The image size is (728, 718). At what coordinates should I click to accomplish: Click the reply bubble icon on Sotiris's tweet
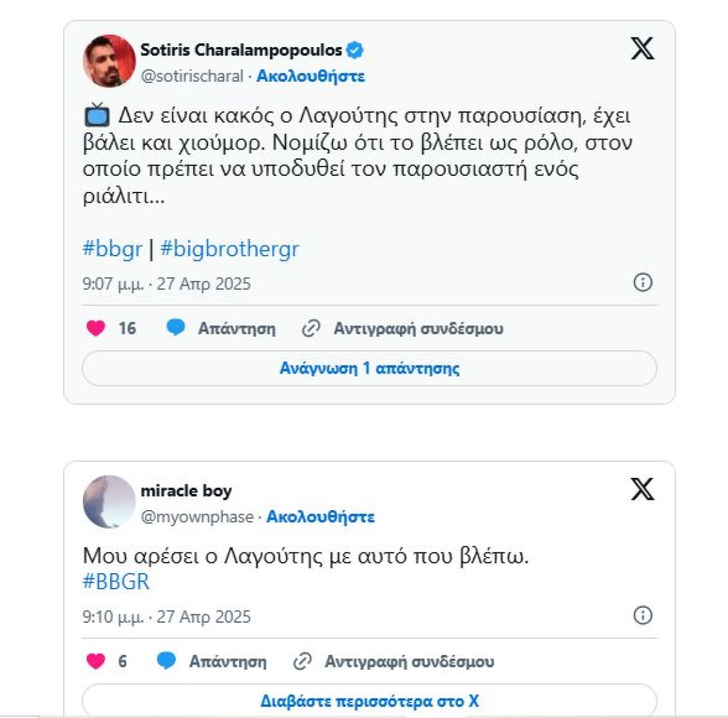click(x=175, y=328)
